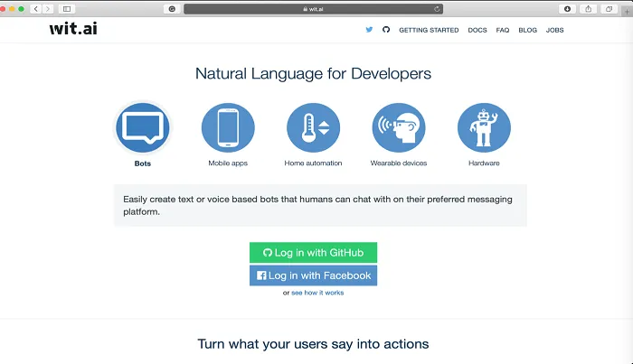Click the 'Home automation' label
The image size is (633, 364).
pyautogui.click(x=313, y=163)
